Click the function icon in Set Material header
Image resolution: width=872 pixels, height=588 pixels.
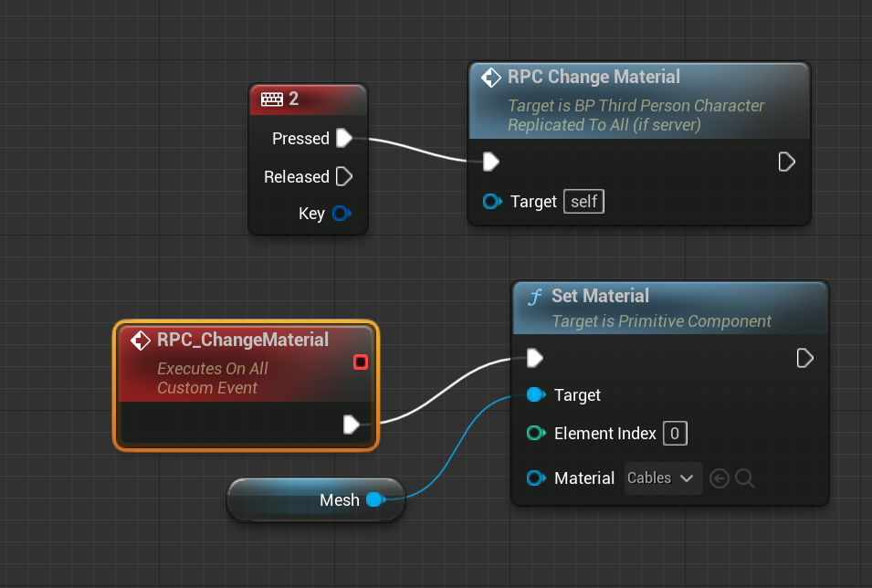click(x=535, y=297)
